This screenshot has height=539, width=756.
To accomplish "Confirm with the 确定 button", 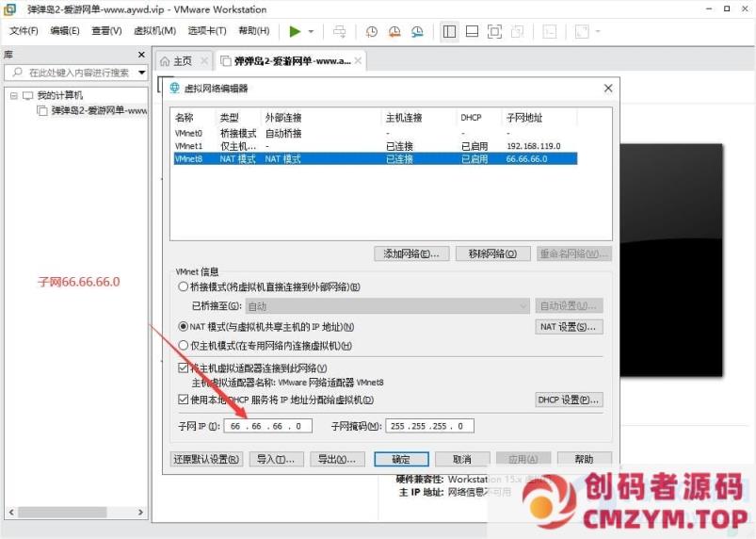I will [401, 459].
